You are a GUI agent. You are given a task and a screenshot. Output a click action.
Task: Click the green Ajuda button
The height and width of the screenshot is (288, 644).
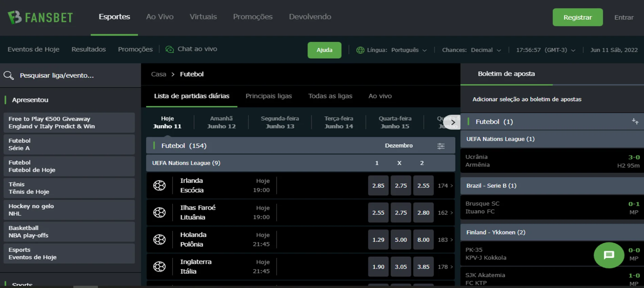click(x=324, y=50)
